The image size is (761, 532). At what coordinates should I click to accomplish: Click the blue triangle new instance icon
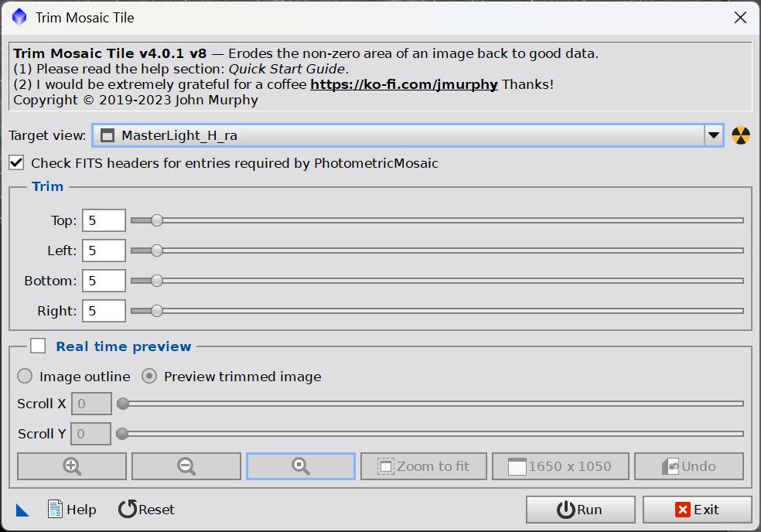tap(22, 510)
